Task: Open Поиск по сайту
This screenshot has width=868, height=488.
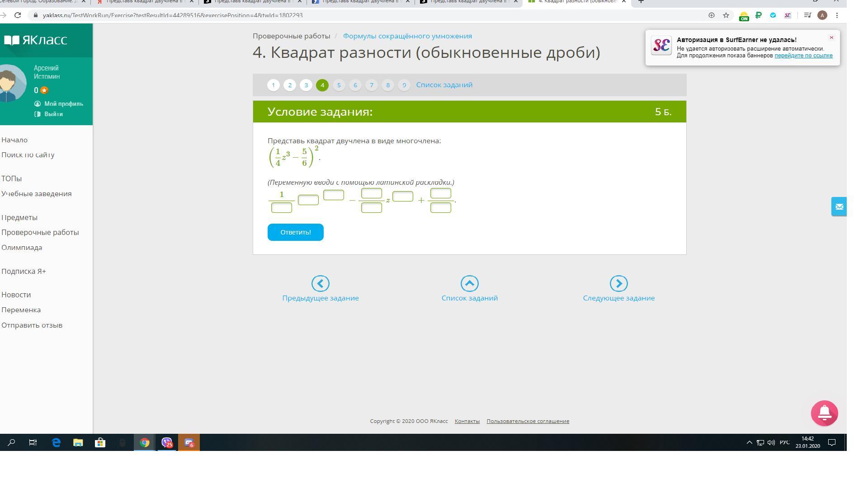Action: 28,155
